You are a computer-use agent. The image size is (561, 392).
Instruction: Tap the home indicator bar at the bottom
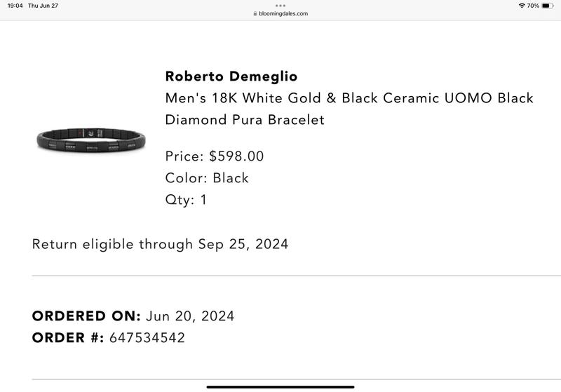(280, 386)
